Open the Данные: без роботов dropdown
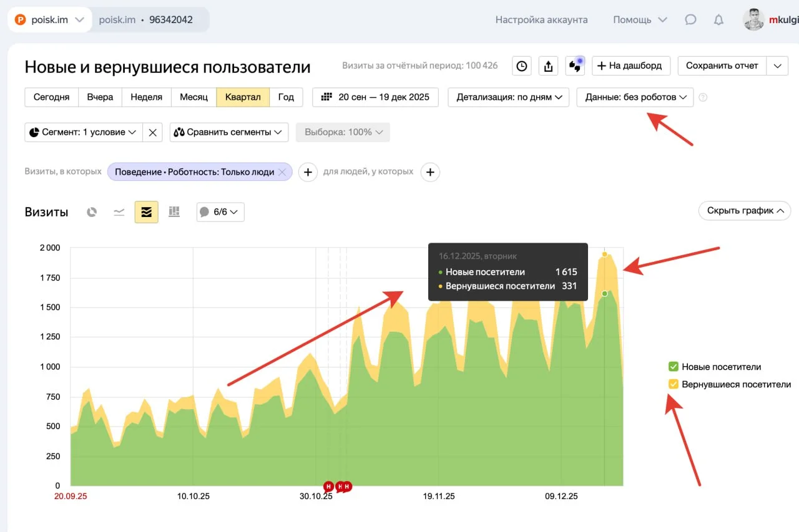 click(x=635, y=97)
